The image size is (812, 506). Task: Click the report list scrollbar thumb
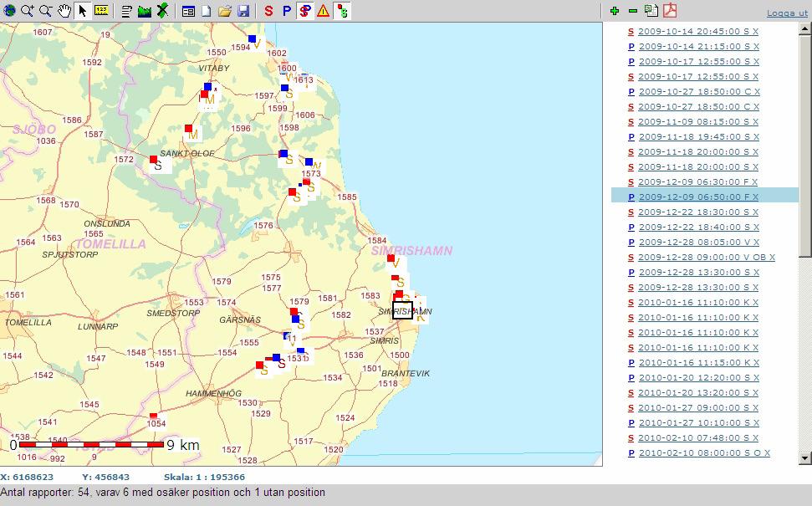[804, 145]
